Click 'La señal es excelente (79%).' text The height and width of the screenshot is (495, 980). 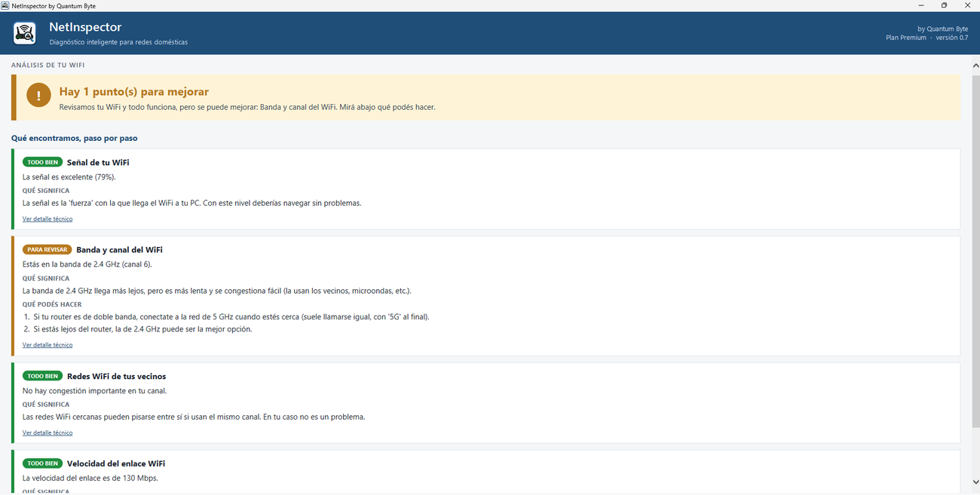pyautogui.click(x=69, y=177)
